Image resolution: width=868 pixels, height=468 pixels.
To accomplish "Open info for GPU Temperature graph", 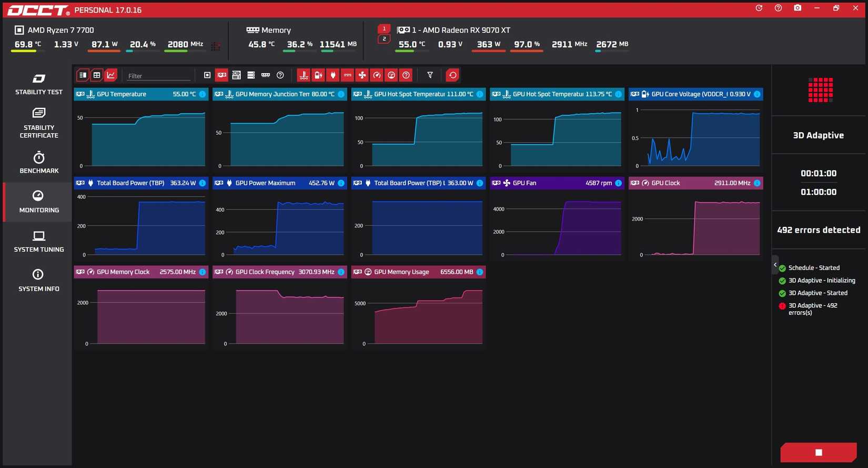I will [203, 94].
